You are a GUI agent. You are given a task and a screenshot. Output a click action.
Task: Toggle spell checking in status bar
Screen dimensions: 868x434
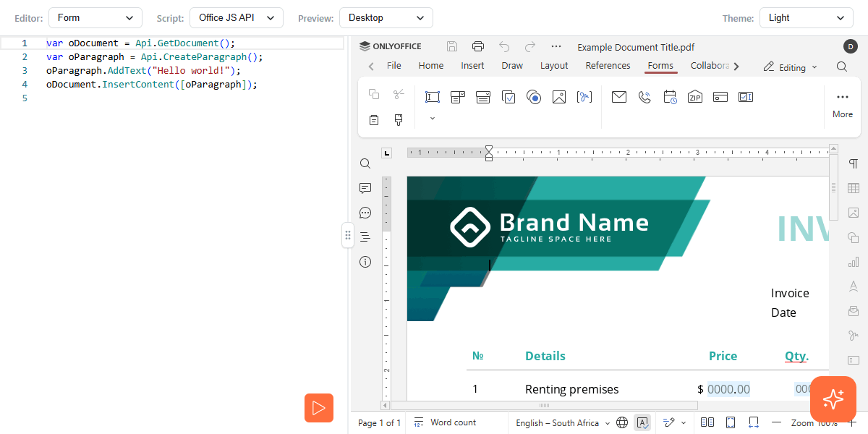[x=642, y=422]
